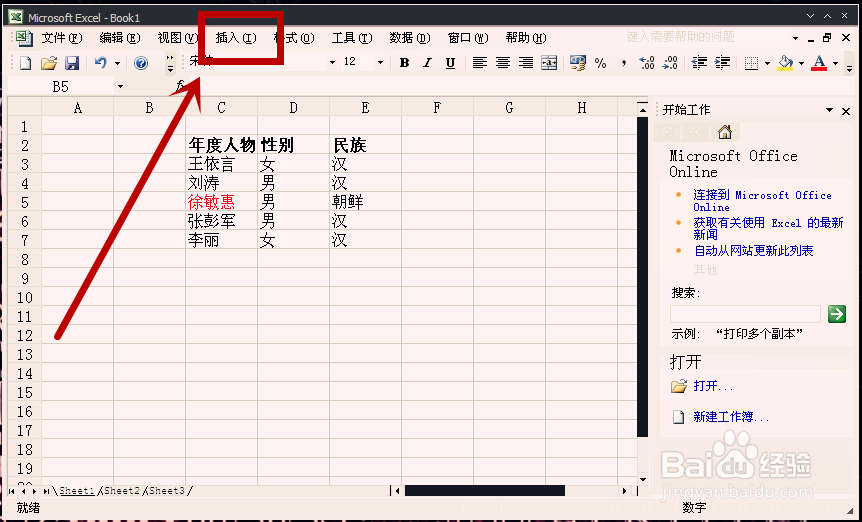Click the 新建工作簿... link

point(731,417)
